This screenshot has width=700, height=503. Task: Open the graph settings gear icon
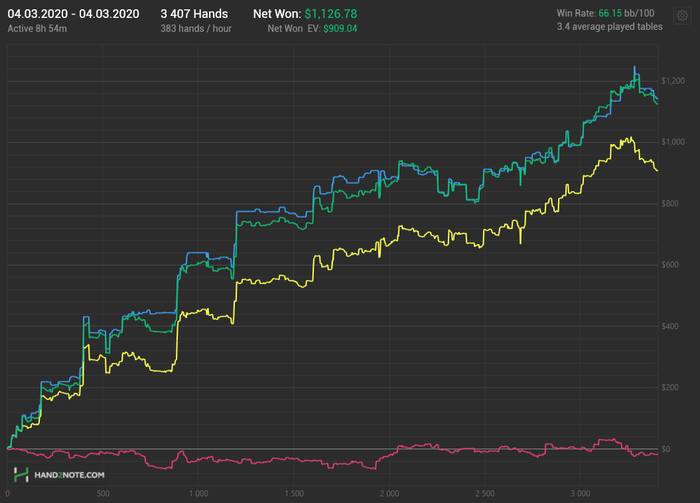pyautogui.click(x=682, y=16)
